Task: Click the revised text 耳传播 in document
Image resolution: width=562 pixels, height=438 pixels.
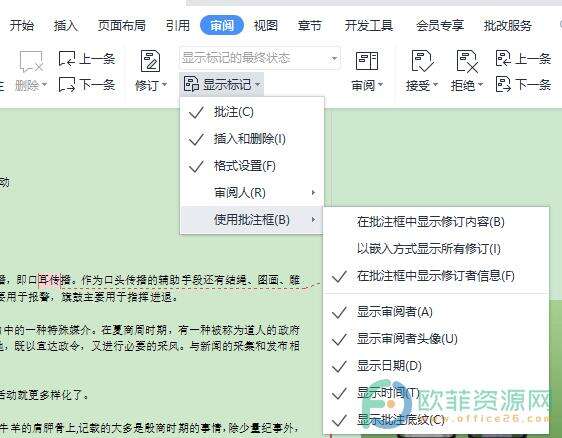Action: 54,280
